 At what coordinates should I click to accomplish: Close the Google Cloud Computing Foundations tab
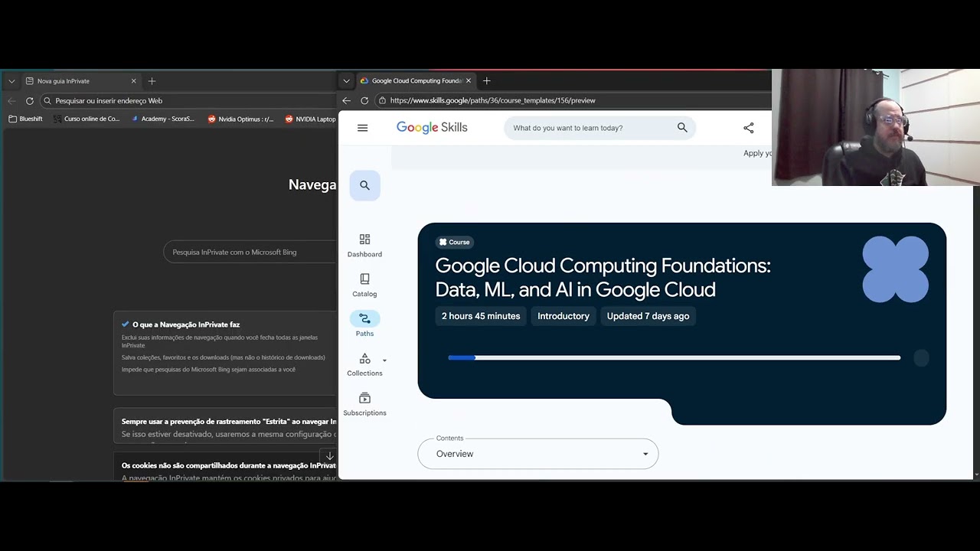click(467, 81)
